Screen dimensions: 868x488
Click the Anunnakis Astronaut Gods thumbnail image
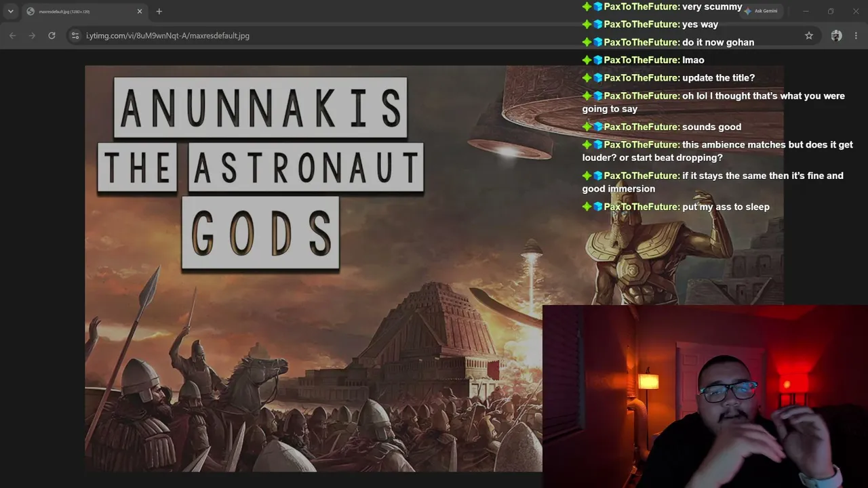pos(434,268)
